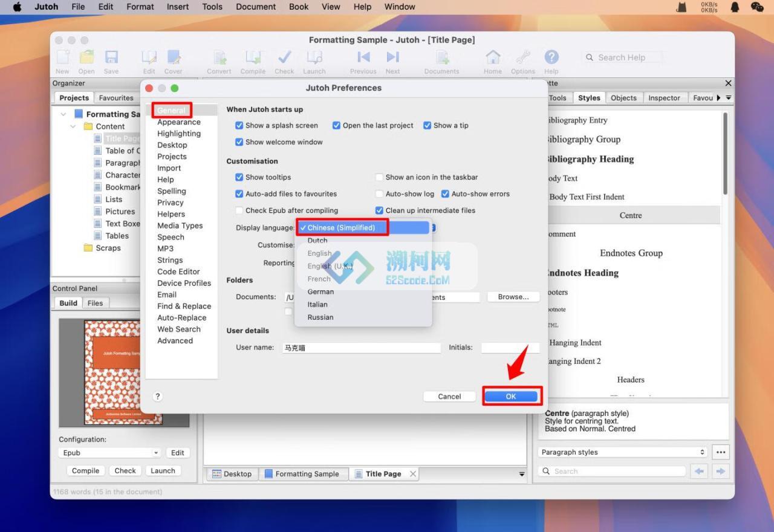This screenshot has height=532, width=774.
Task: Open the Options toolbar icon
Action: coord(523,57)
